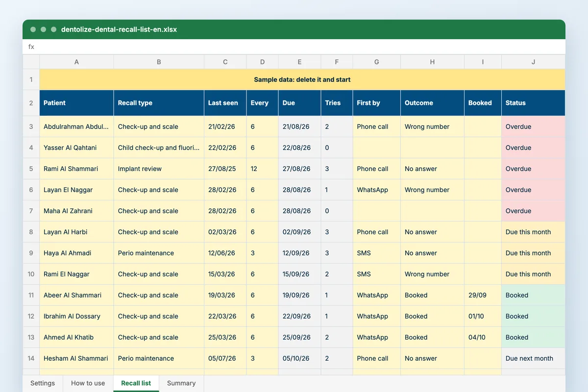
Task: Click 'Due this month' in Layan Al Harbi's row
Action: click(x=533, y=232)
